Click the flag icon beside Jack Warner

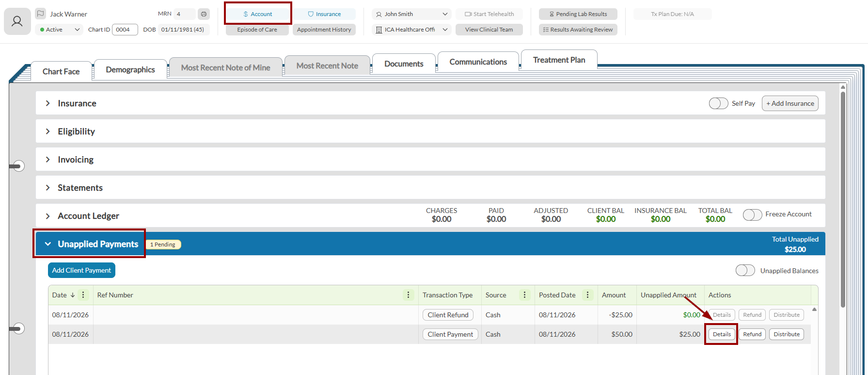pos(41,14)
